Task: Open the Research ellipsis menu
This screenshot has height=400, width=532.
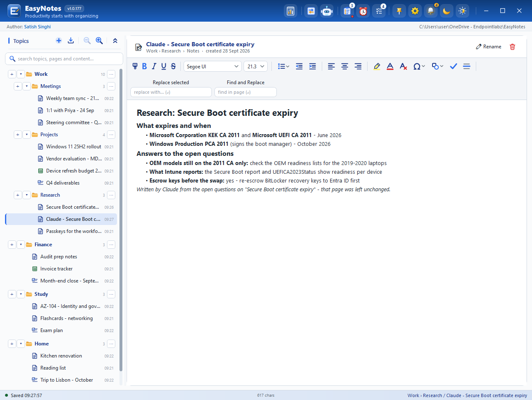Action: tap(111, 195)
